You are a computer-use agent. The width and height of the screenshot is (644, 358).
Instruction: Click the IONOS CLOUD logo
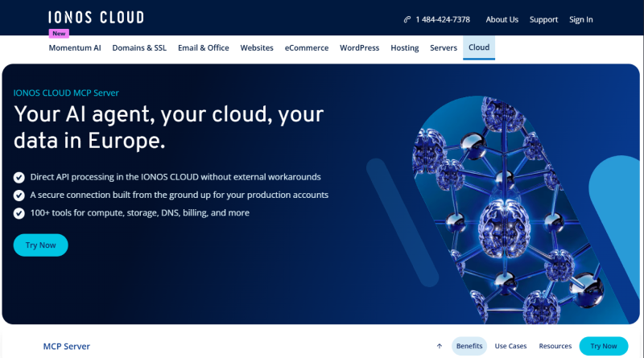pyautogui.click(x=96, y=17)
